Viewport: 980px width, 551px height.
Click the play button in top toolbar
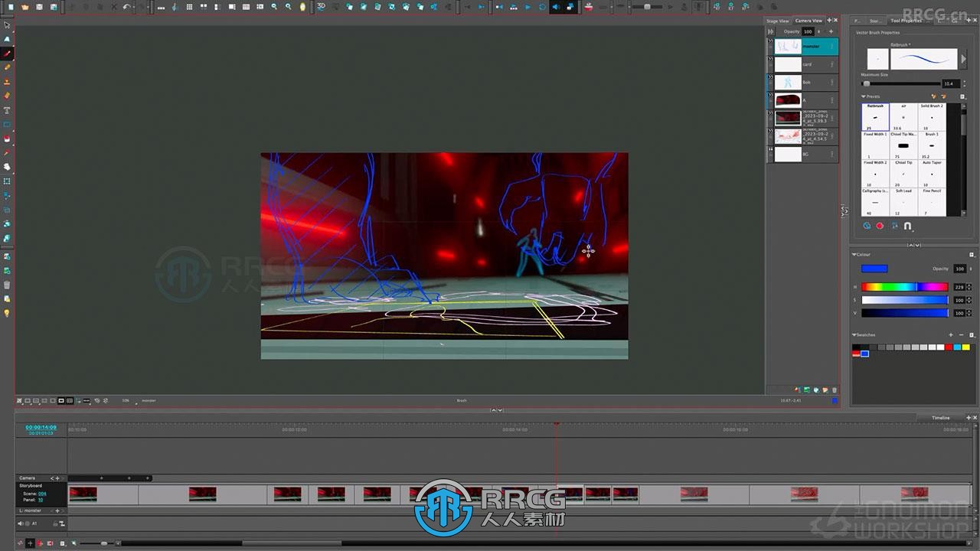coord(528,7)
